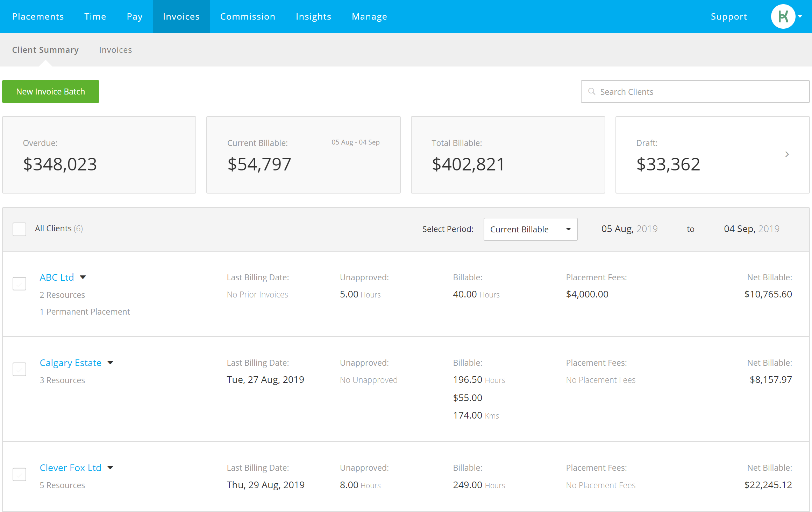This screenshot has height=512, width=812.
Task: Expand the Calgary Estate dropdown arrow
Action: click(111, 363)
